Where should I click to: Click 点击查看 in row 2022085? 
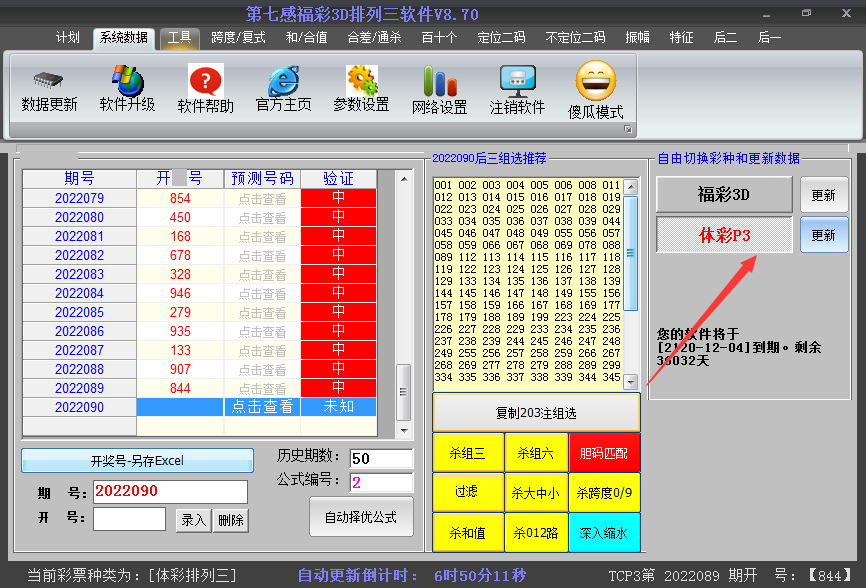262,312
